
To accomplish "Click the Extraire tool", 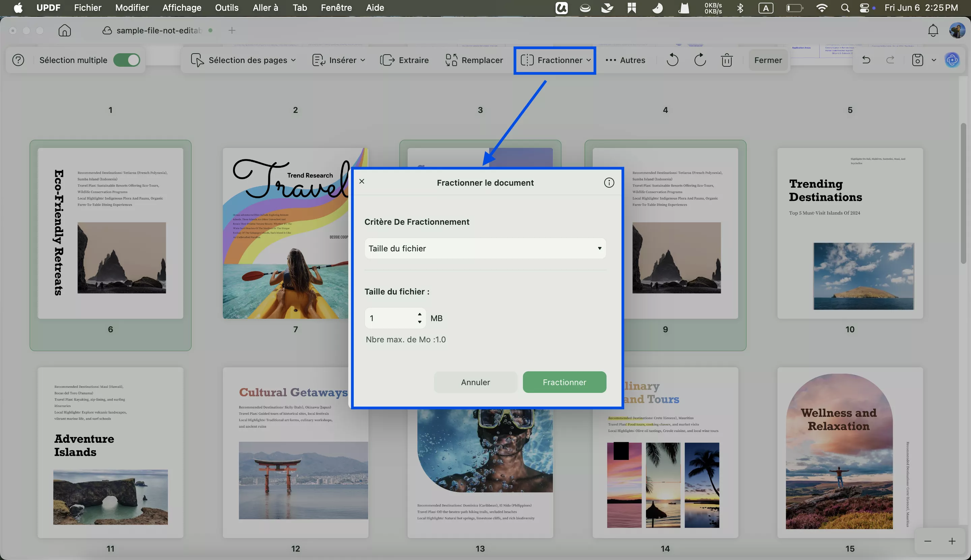I will [x=405, y=60].
